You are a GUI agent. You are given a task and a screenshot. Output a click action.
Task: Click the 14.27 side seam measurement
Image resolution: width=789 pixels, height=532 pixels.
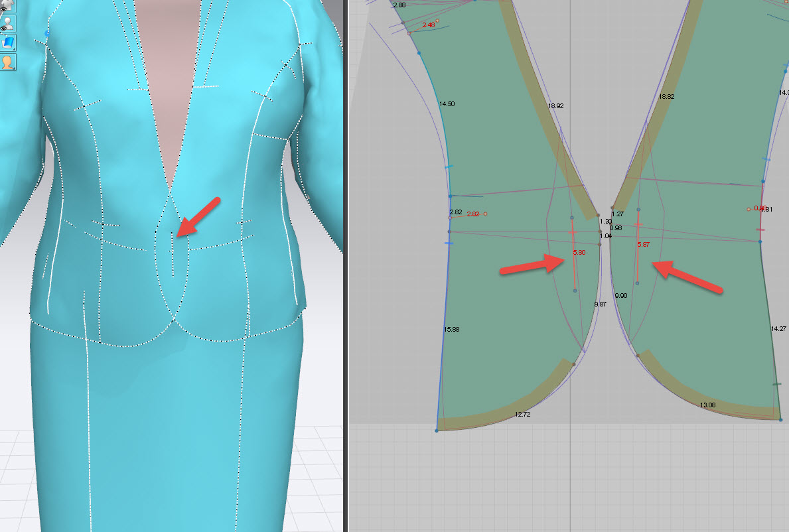[778, 328]
